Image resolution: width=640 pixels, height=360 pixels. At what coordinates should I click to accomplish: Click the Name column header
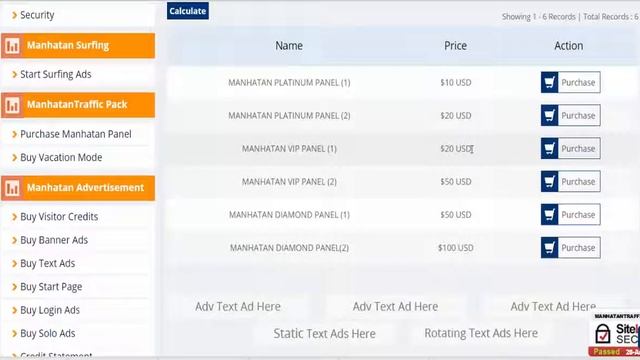(x=289, y=46)
